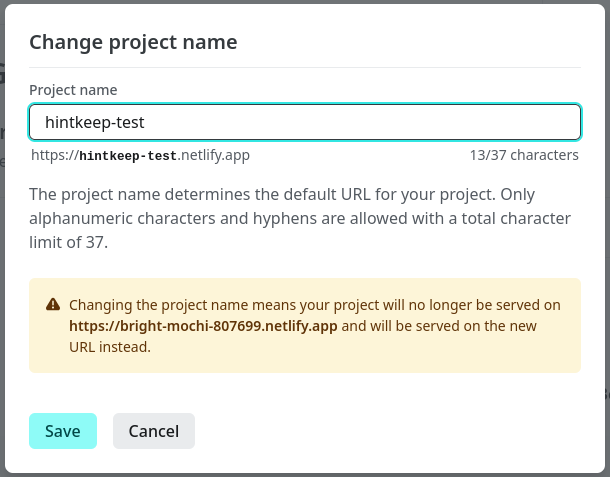
Task: Cancel the project name change
Action: point(154,431)
